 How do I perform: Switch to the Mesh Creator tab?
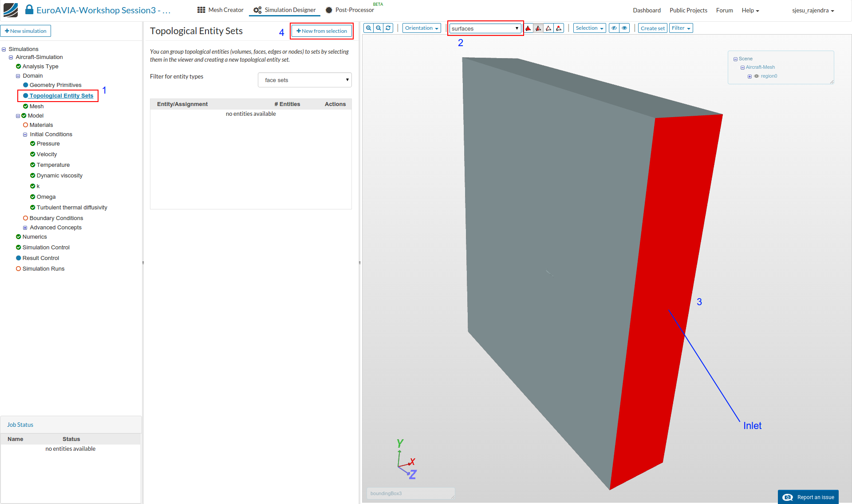221,10
